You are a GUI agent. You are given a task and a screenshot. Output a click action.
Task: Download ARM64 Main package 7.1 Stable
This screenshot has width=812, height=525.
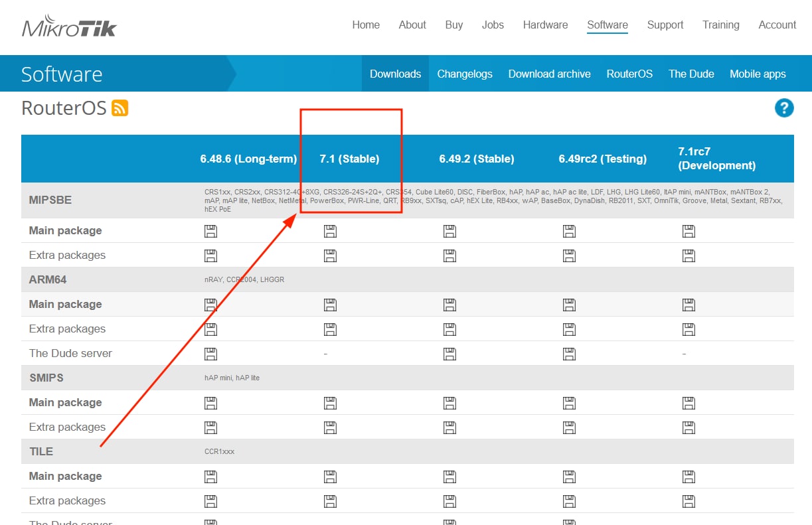point(330,305)
